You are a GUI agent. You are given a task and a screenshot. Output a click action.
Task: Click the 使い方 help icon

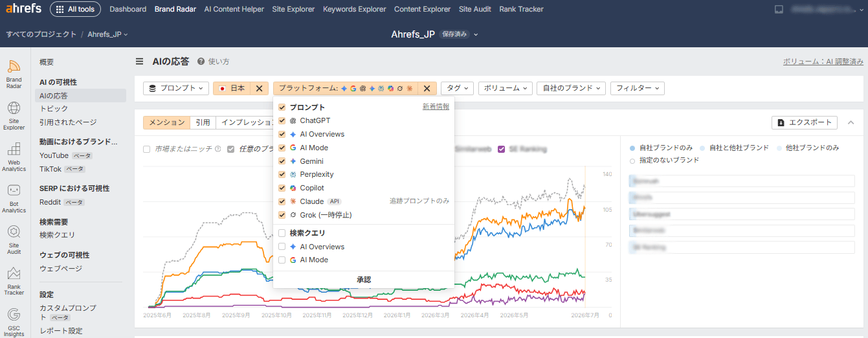coord(201,62)
